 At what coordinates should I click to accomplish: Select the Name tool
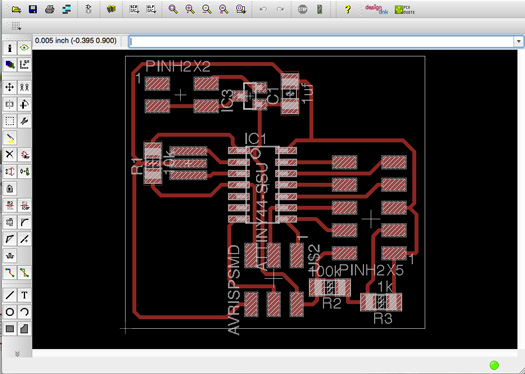point(10,205)
